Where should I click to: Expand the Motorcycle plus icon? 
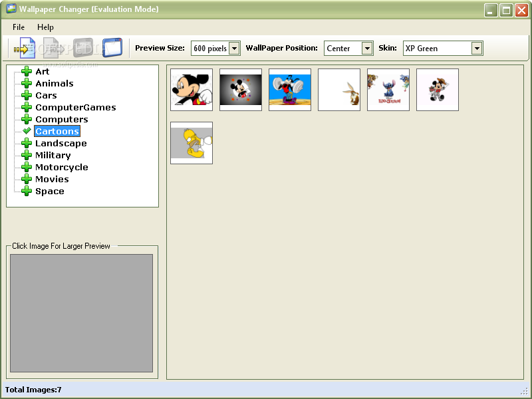[27, 167]
